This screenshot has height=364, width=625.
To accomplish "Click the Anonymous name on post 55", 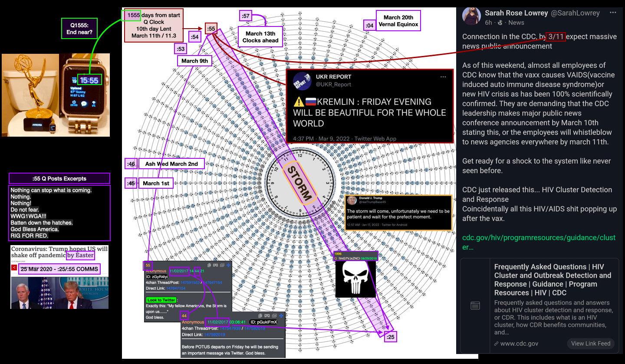I will [x=156, y=271].
